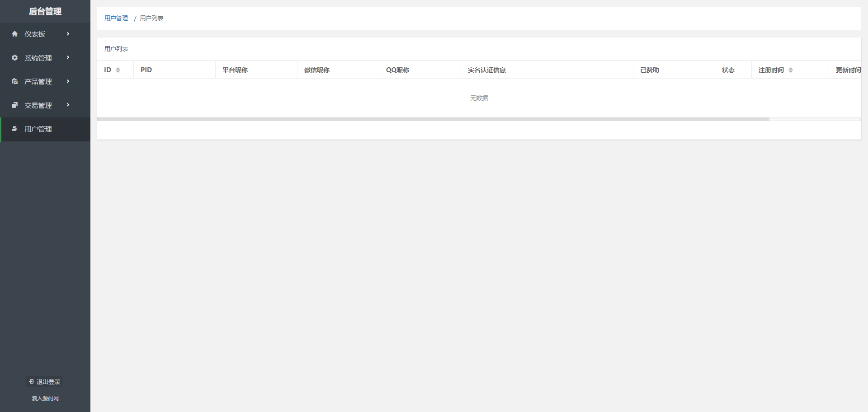Viewport: 868px width, 412px height.
Task: Click the product icon beside 产品管理
Action: (14, 81)
